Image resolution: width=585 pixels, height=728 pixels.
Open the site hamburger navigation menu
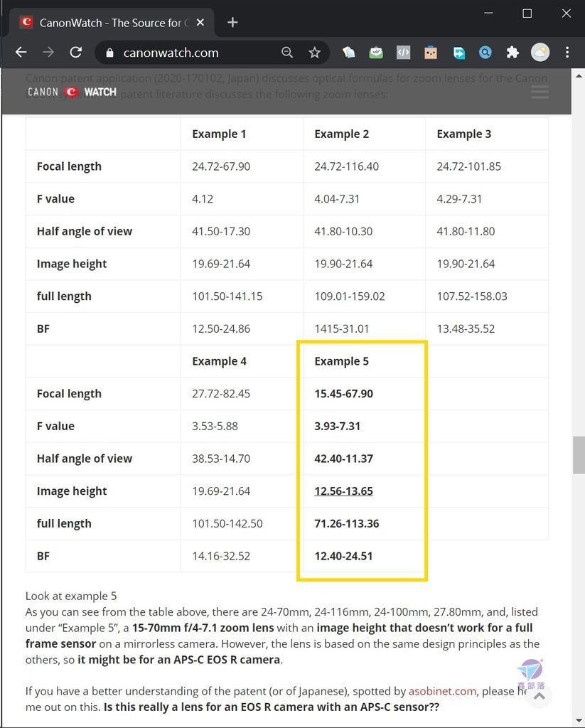click(540, 92)
